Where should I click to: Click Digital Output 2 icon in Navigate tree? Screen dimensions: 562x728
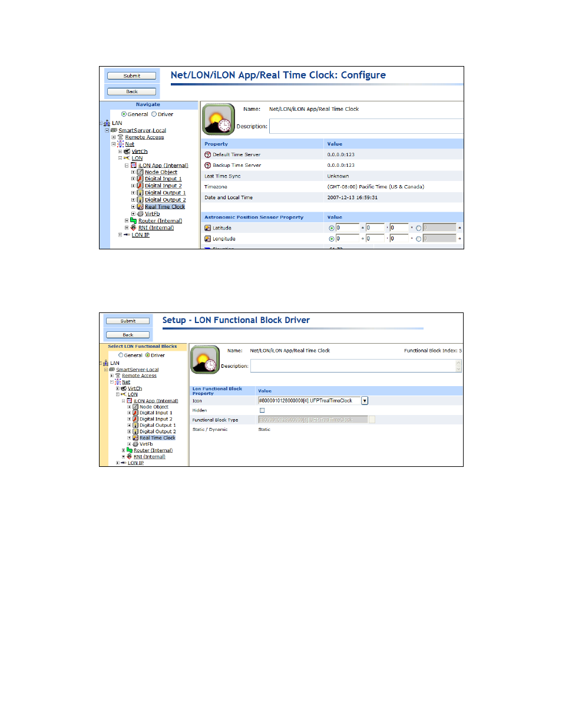(140, 200)
